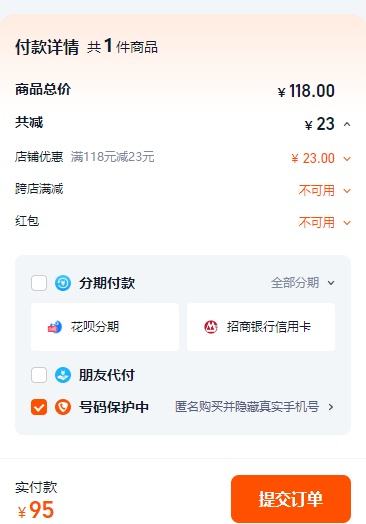The width and height of the screenshot is (366, 524).
Task: Open 匿名购买并隐藏真实手机号 privacy link
Action: point(247,407)
